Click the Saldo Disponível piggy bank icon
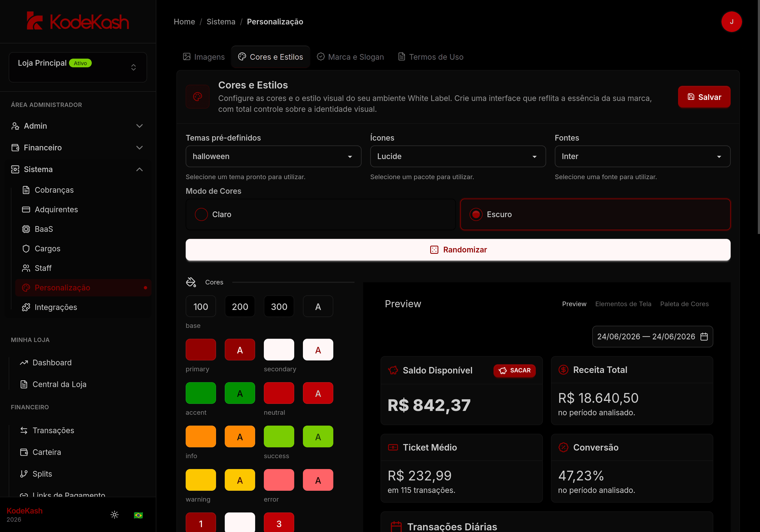This screenshot has width=760, height=532. pyautogui.click(x=393, y=370)
